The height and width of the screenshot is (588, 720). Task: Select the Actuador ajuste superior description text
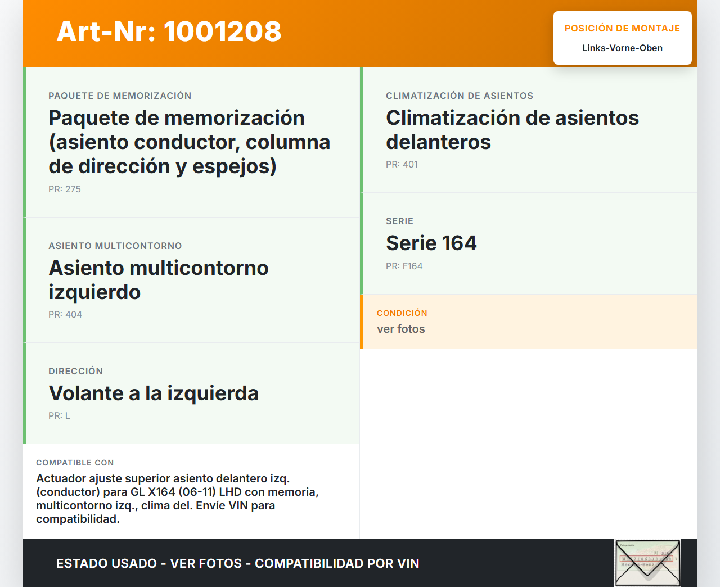tap(177, 499)
